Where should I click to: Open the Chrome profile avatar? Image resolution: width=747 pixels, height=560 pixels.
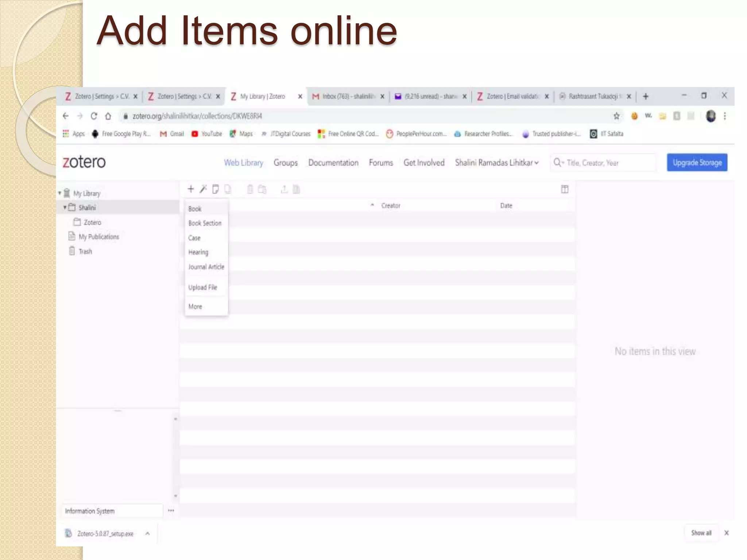coord(711,116)
